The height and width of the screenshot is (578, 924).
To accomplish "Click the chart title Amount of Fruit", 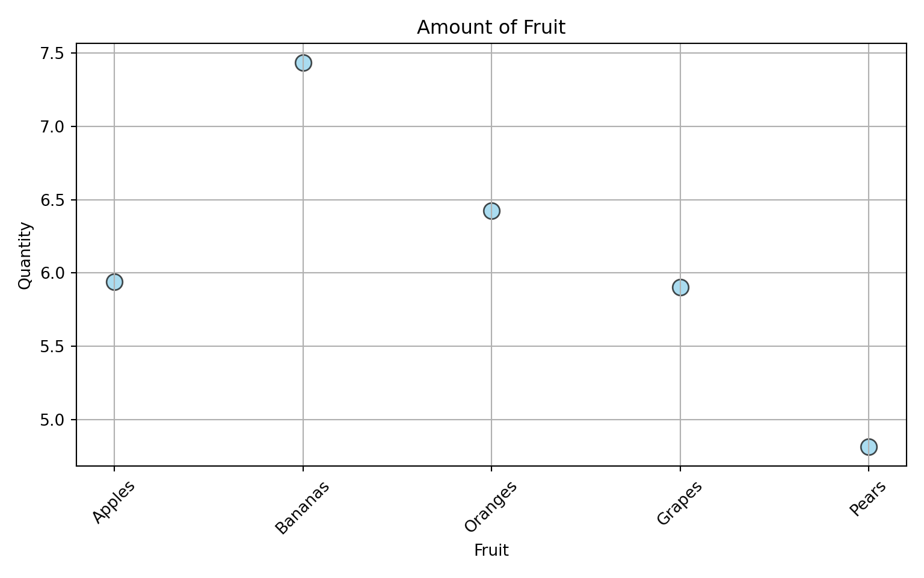I will [491, 28].
